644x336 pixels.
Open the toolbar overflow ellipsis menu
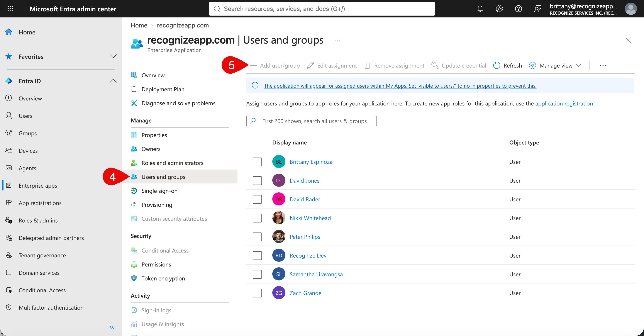603,66
